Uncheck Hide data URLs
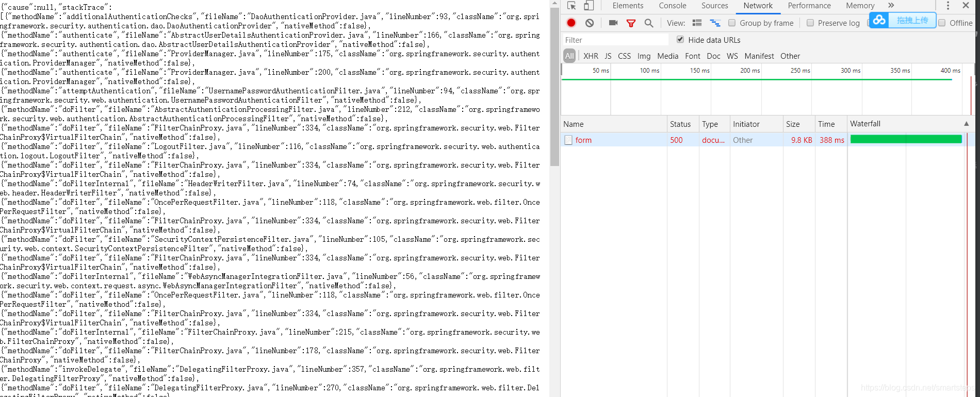Viewport: 980px width, 397px height. click(680, 40)
